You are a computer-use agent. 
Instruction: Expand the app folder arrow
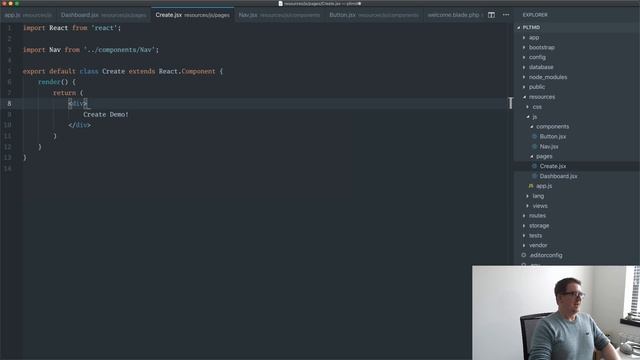524,38
